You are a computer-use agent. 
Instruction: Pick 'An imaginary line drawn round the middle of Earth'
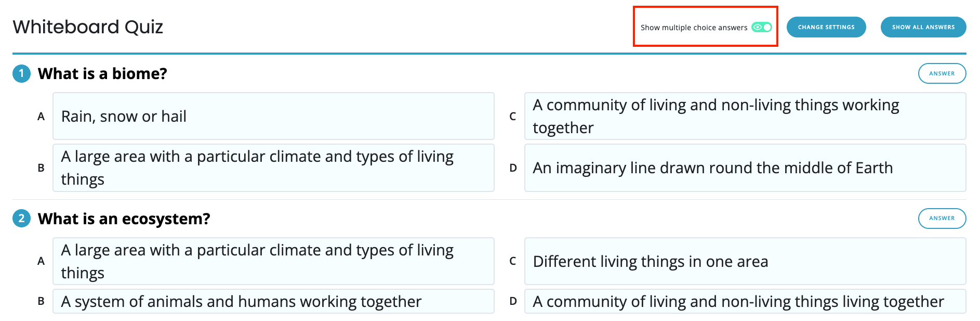click(745, 168)
